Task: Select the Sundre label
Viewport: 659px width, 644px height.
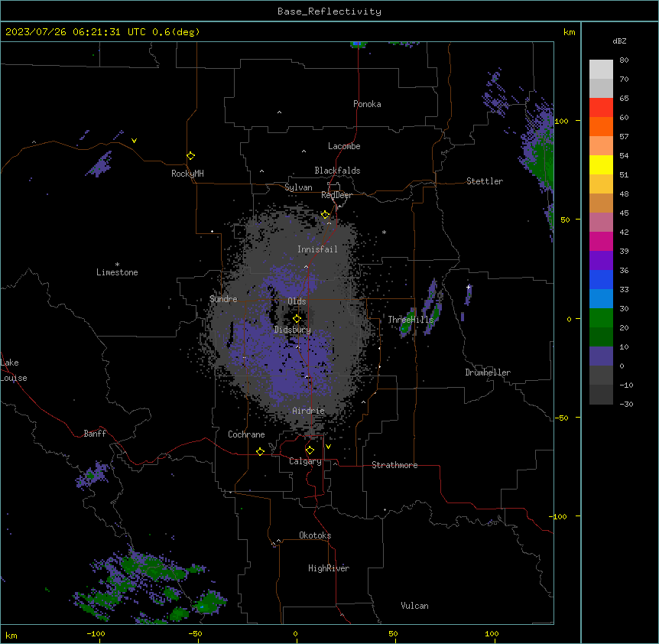Action: (x=223, y=299)
